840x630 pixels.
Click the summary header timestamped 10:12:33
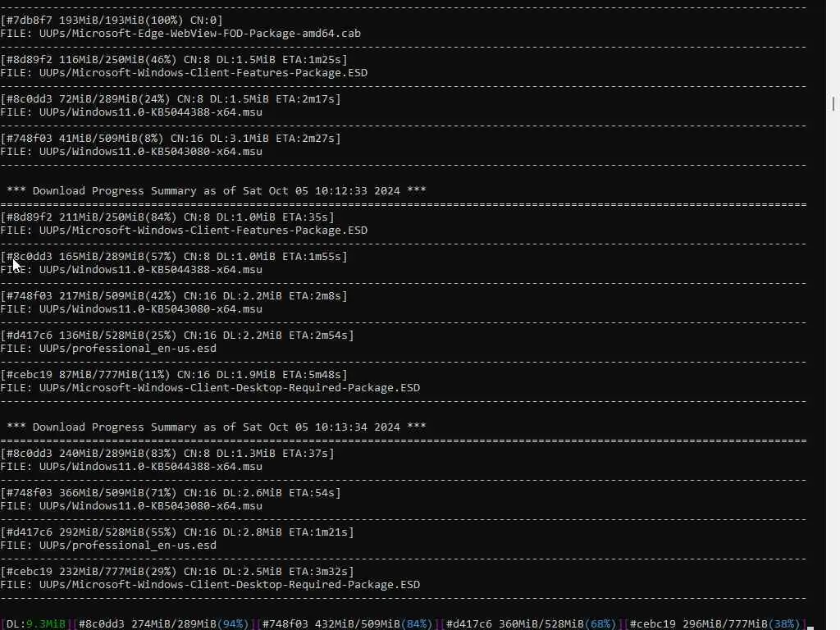217,190
